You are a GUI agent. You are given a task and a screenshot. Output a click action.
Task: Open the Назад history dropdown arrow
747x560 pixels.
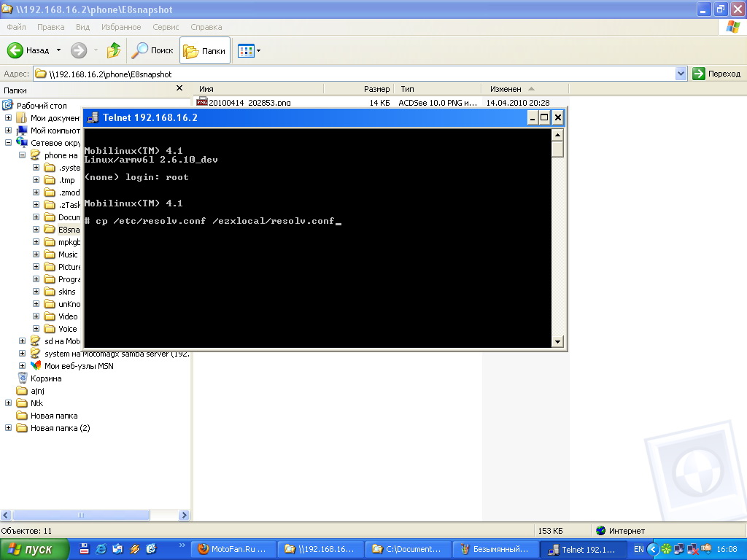[x=58, y=50]
